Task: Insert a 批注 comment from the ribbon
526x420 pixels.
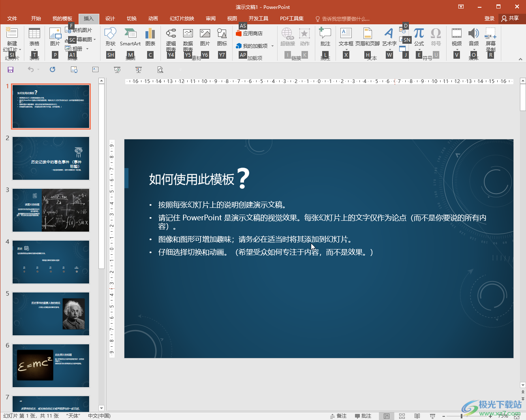Action: click(x=325, y=37)
